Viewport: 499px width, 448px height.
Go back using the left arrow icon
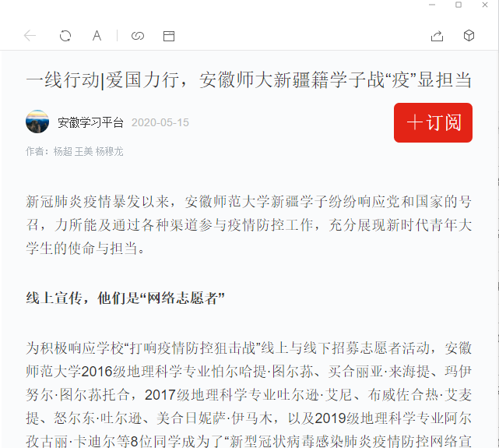click(x=30, y=36)
